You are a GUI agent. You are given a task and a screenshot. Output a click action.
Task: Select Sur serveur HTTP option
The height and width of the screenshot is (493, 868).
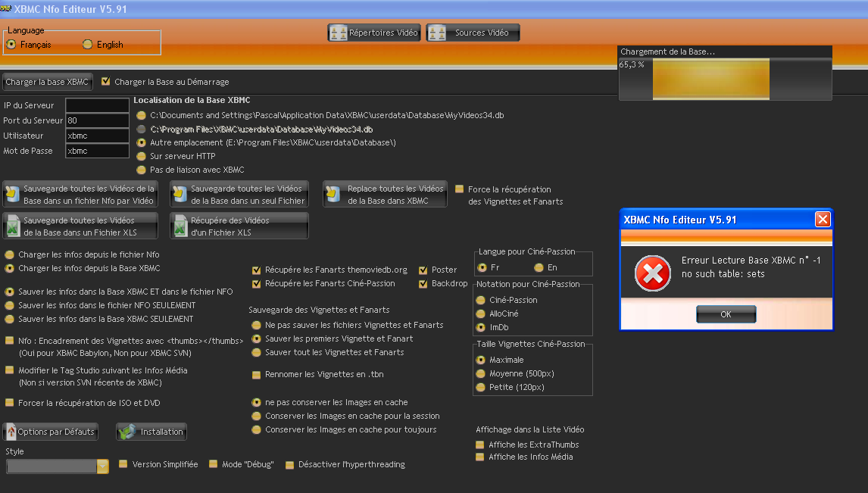click(x=141, y=156)
